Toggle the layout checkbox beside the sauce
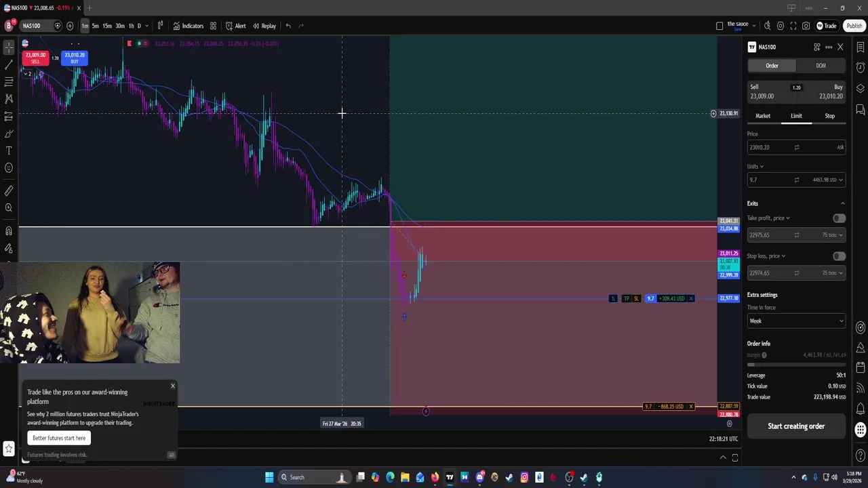Viewport: 868px width, 488px height. [x=719, y=26]
